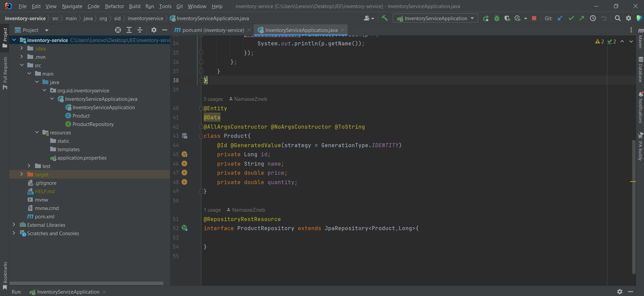The width and height of the screenshot is (644, 296).
Task: Click the Debug bug icon
Action: [496, 18]
